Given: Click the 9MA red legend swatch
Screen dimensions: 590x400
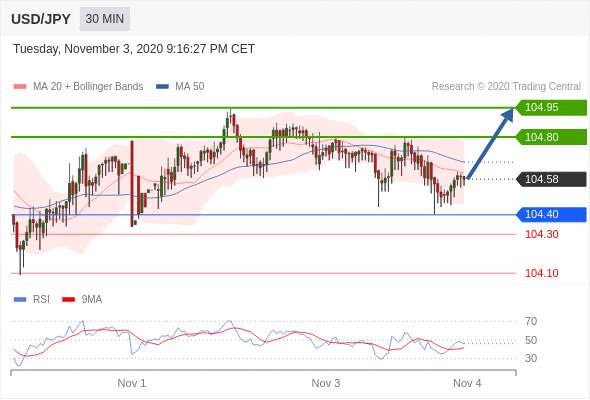Looking at the screenshot, I should (x=68, y=300).
